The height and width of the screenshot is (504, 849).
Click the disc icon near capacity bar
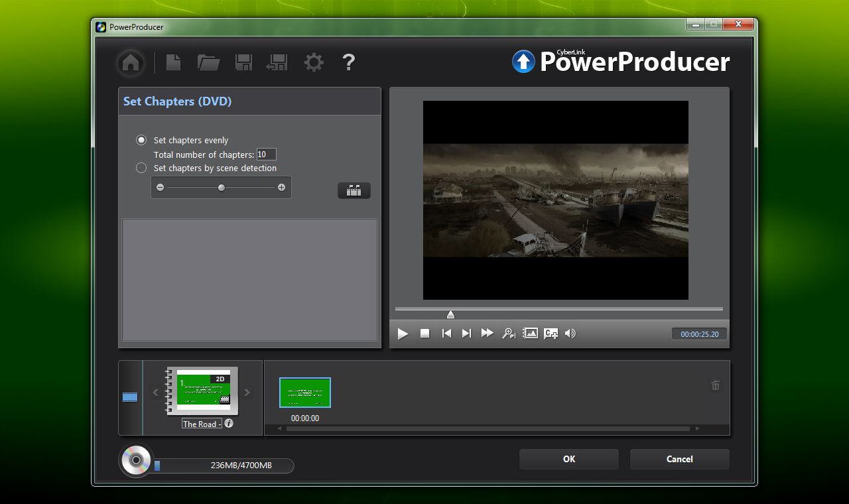point(136,460)
